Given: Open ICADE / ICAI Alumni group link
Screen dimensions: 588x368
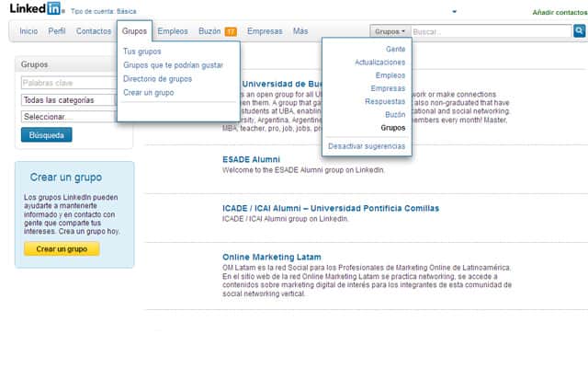Looking at the screenshot, I should pyautogui.click(x=331, y=209).
